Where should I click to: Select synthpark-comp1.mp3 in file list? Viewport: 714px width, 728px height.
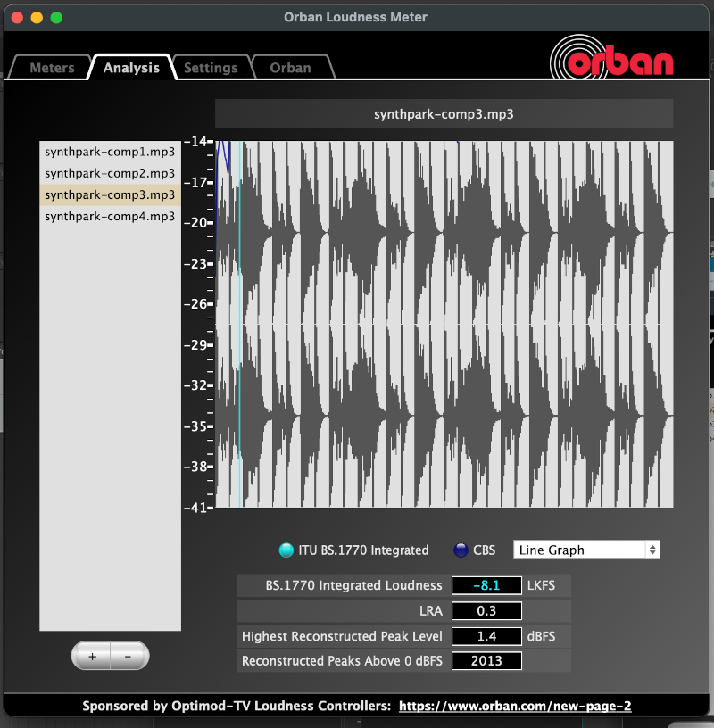tap(110, 152)
